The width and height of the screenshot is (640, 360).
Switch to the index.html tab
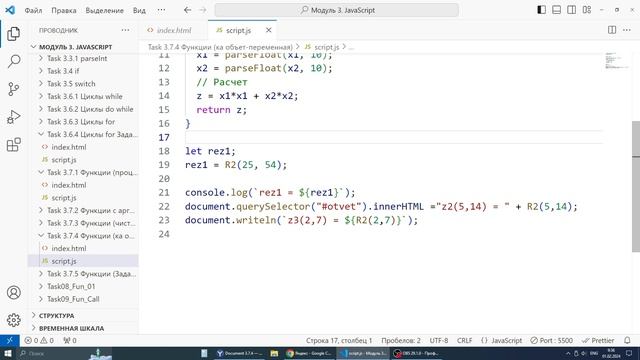[x=173, y=30]
